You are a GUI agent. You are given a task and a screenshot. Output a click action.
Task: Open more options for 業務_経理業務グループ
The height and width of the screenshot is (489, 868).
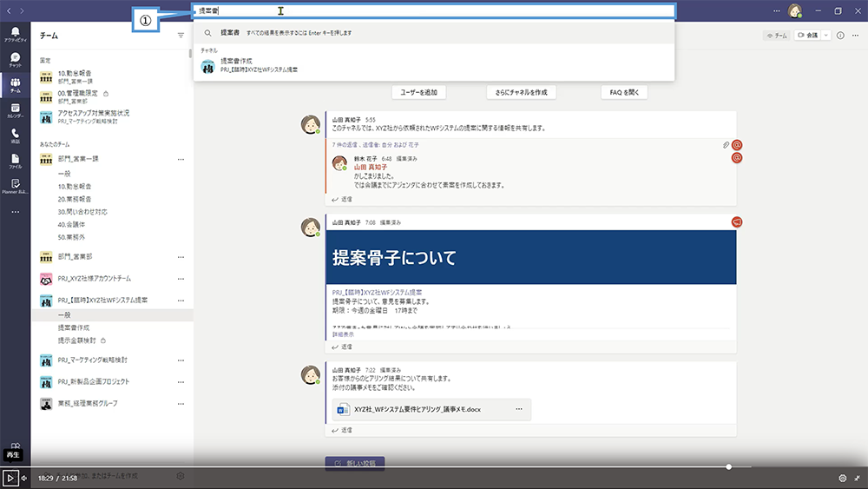(x=181, y=404)
